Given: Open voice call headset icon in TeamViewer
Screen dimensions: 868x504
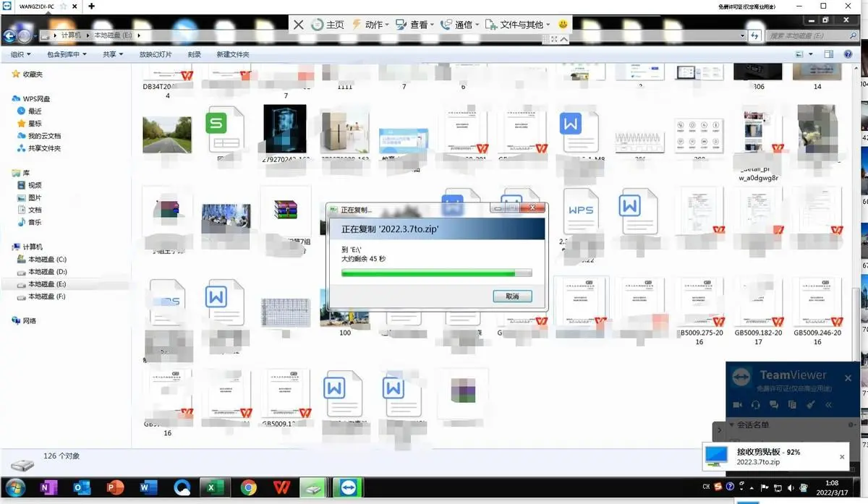Looking at the screenshot, I should 756,404.
